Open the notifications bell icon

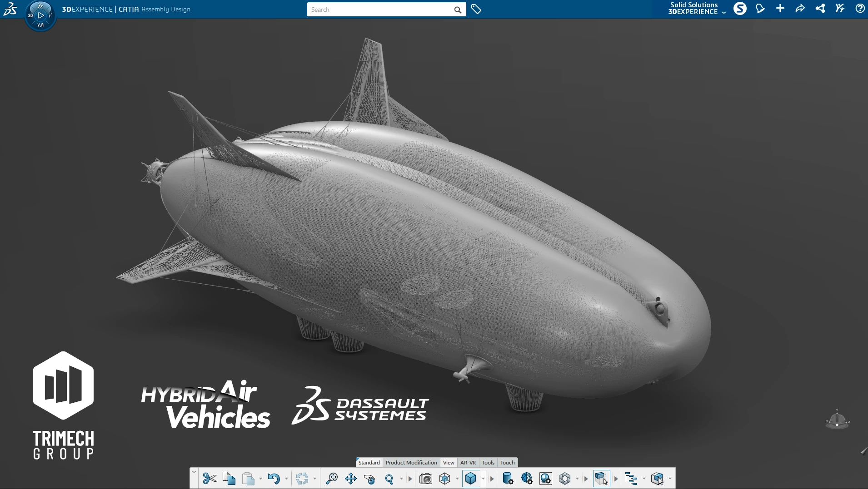(x=760, y=9)
